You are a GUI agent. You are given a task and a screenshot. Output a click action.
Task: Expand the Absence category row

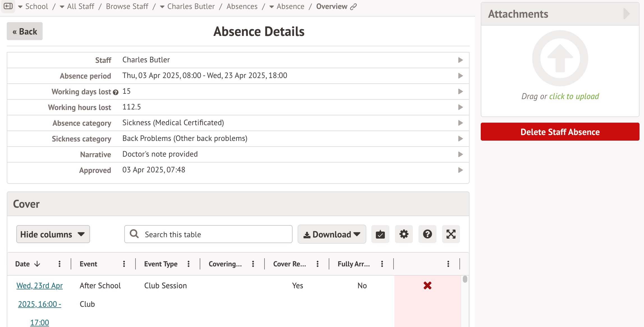(x=460, y=123)
